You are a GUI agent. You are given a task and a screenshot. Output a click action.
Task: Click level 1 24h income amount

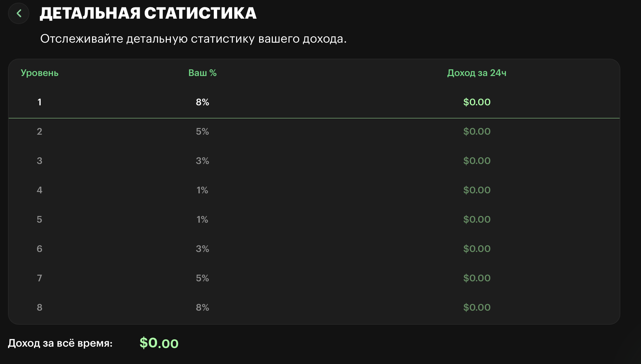tap(477, 102)
